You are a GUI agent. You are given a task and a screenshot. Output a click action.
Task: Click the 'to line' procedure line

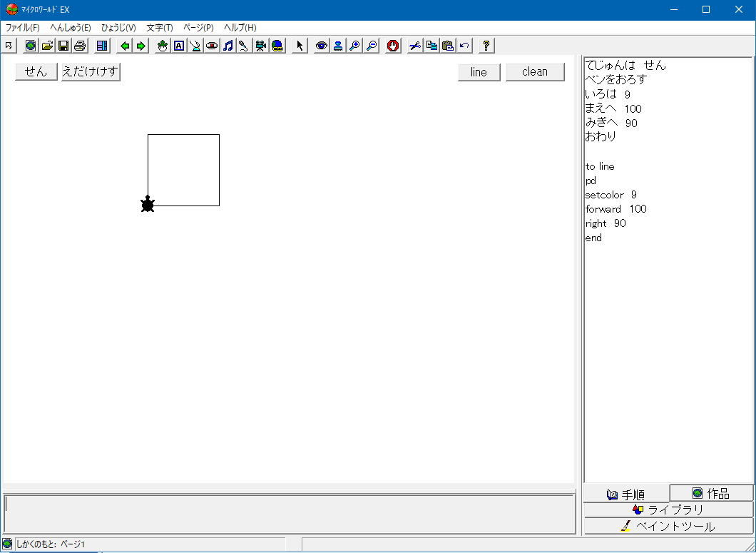click(x=600, y=166)
